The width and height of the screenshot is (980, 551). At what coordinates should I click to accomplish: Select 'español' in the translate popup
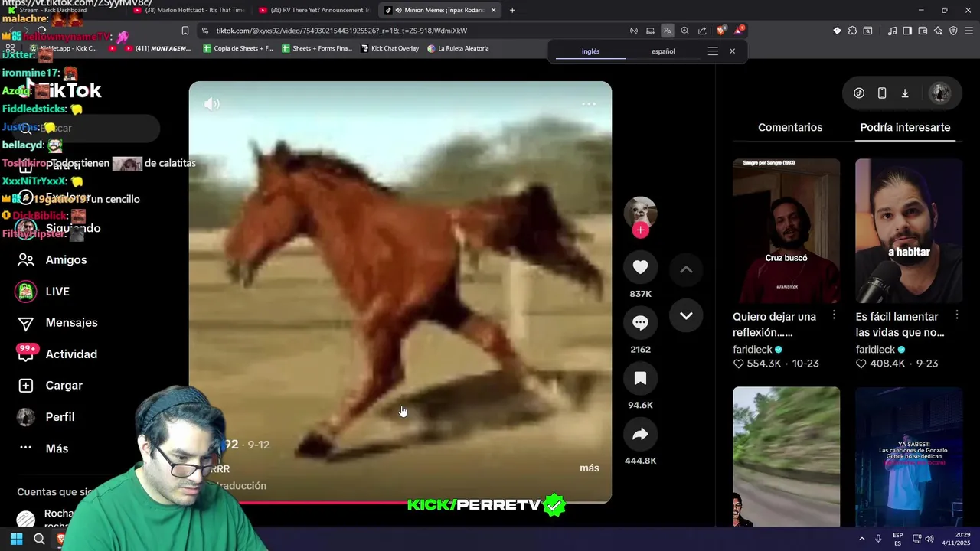click(x=663, y=51)
